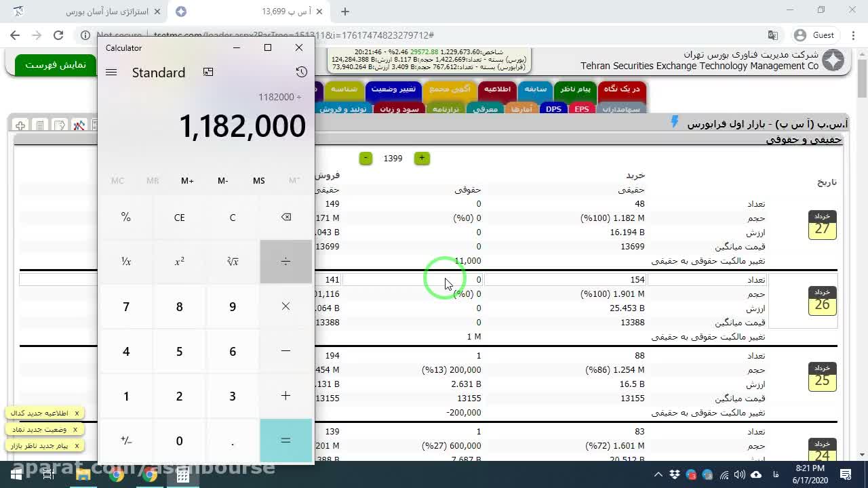Dismiss the پیام جدید ناظر بازار notification
868x488 pixels.
point(77,445)
